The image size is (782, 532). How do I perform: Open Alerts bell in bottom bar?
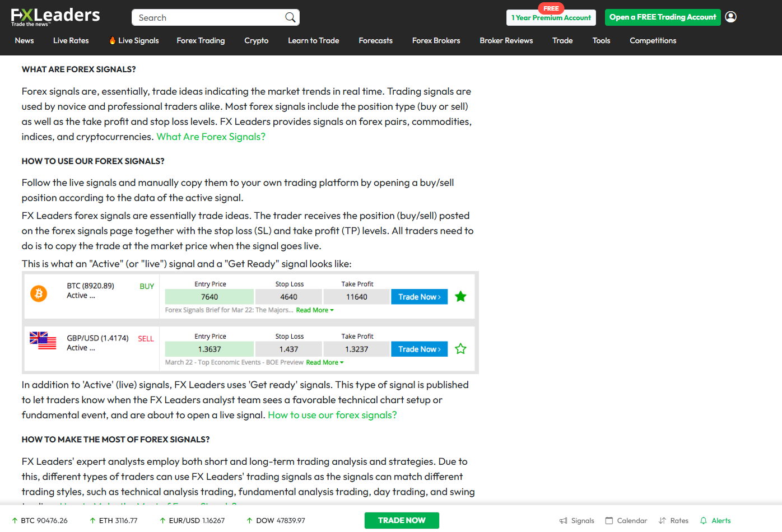pyautogui.click(x=715, y=521)
